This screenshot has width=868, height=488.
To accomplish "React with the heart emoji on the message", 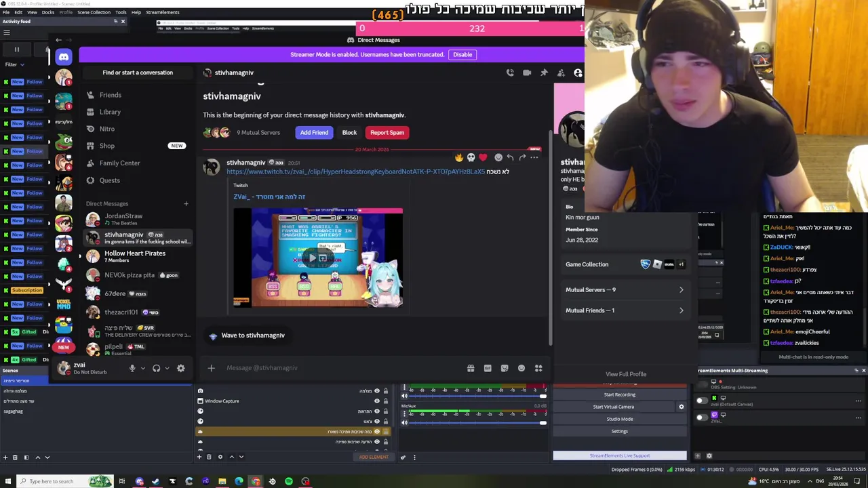I will click(x=483, y=157).
